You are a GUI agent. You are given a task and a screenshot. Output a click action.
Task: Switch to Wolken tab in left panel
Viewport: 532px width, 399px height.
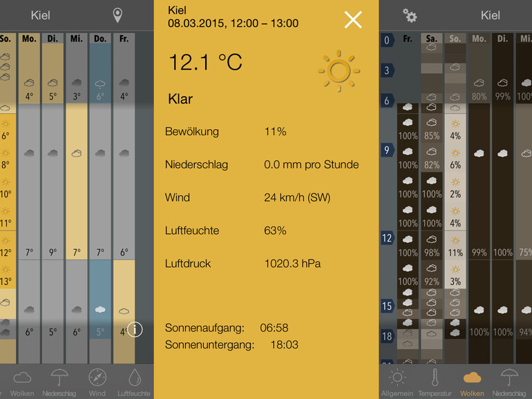22,384
